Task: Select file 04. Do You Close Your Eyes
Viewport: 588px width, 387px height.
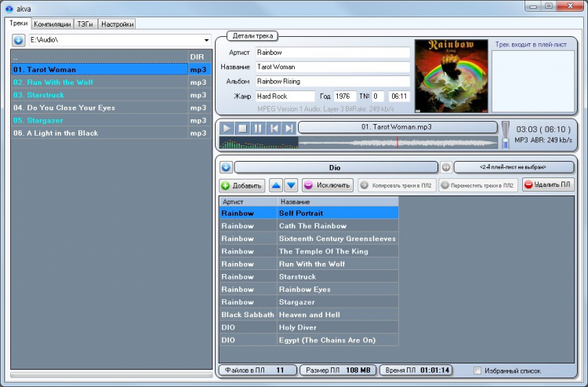Action: pyautogui.click(x=111, y=108)
